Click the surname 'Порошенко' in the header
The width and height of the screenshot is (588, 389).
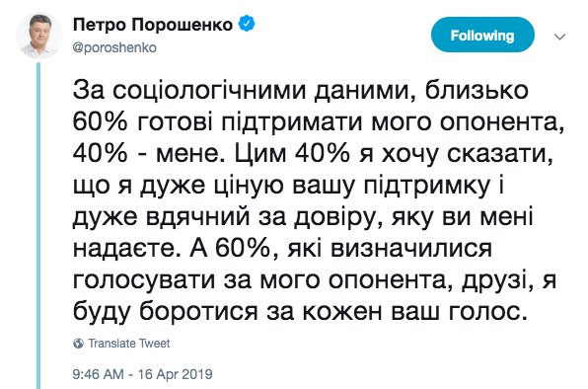(182, 25)
